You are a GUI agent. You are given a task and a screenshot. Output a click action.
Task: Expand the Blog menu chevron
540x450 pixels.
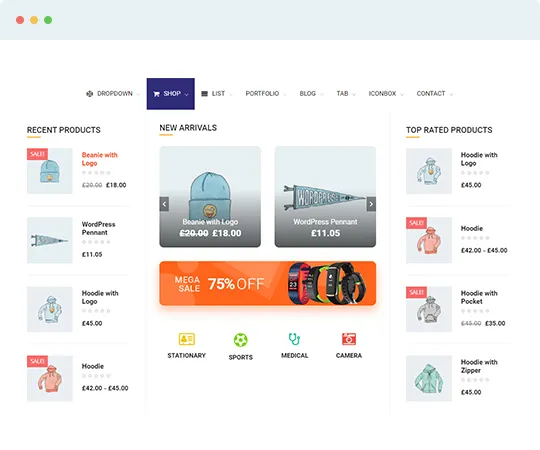pos(321,95)
